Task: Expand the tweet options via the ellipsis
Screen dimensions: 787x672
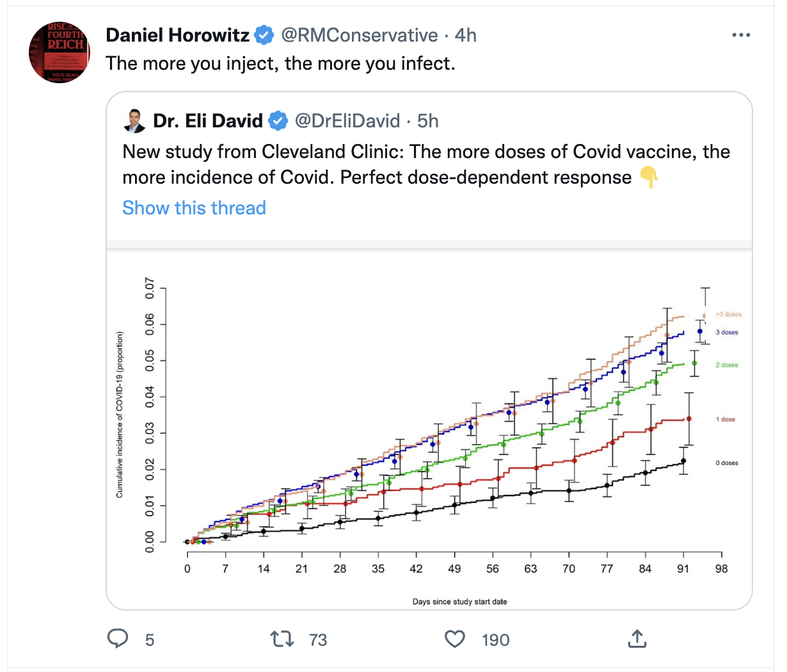Action: tap(740, 35)
